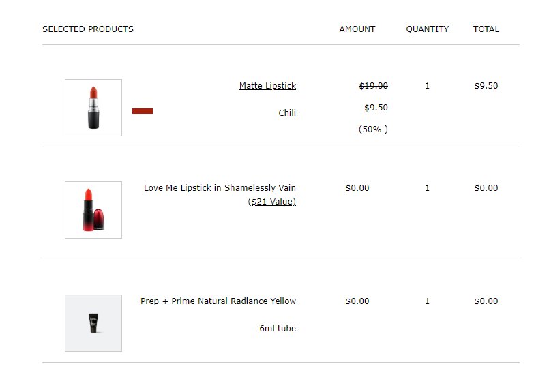Click the 50% discount label

[x=373, y=130]
